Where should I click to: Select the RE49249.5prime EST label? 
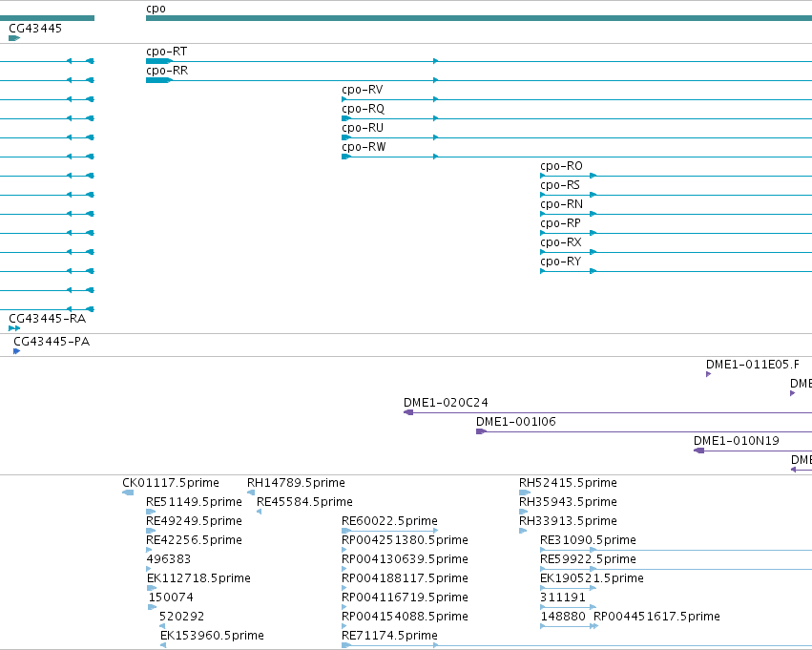tap(195, 521)
